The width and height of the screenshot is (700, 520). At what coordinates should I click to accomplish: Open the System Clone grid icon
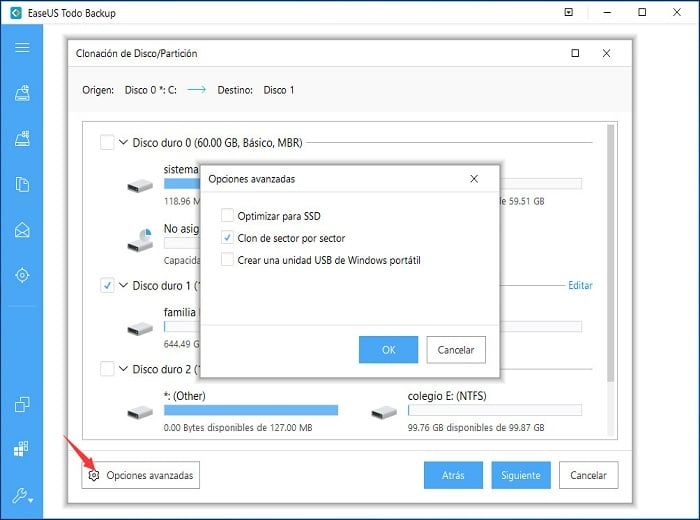(x=21, y=449)
